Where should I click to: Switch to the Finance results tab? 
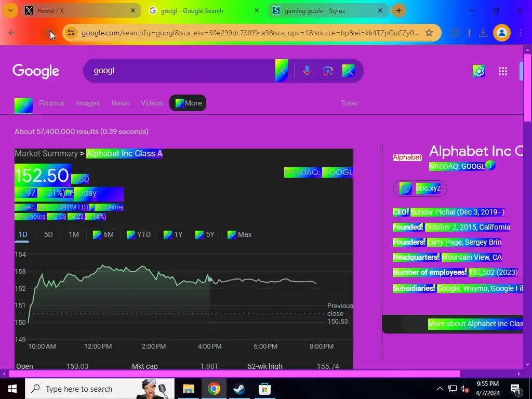51,103
